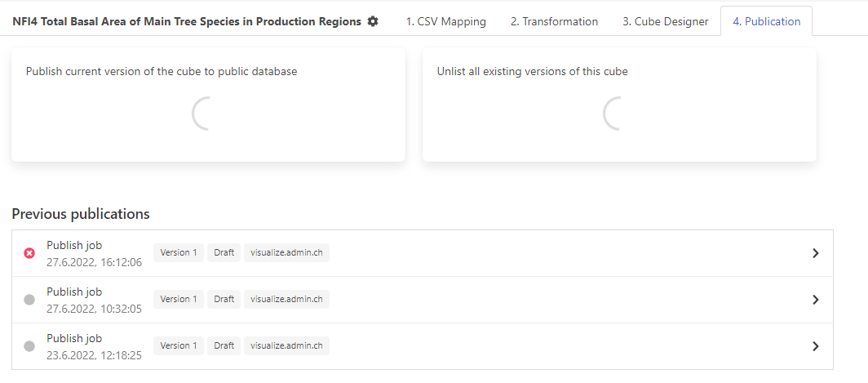Go to the Cube Designer tab
The width and height of the screenshot is (868, 383).
pos(665,21)
